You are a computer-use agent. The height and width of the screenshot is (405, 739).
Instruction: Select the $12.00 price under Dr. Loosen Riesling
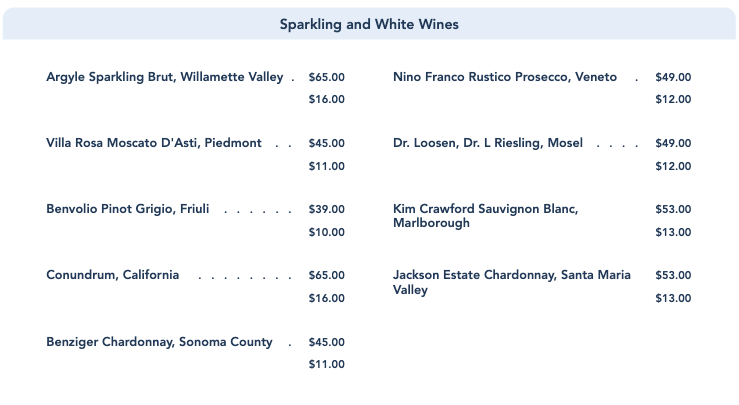673,166
